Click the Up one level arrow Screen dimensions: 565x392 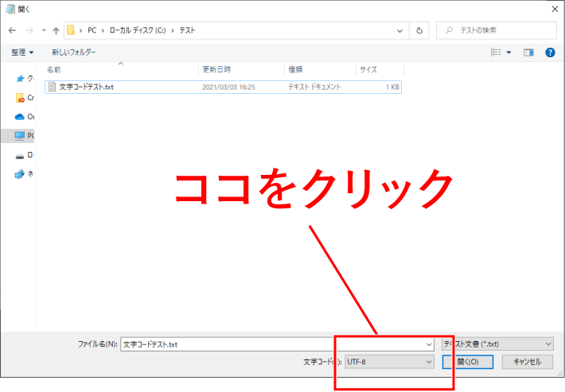tap(56, 30)
